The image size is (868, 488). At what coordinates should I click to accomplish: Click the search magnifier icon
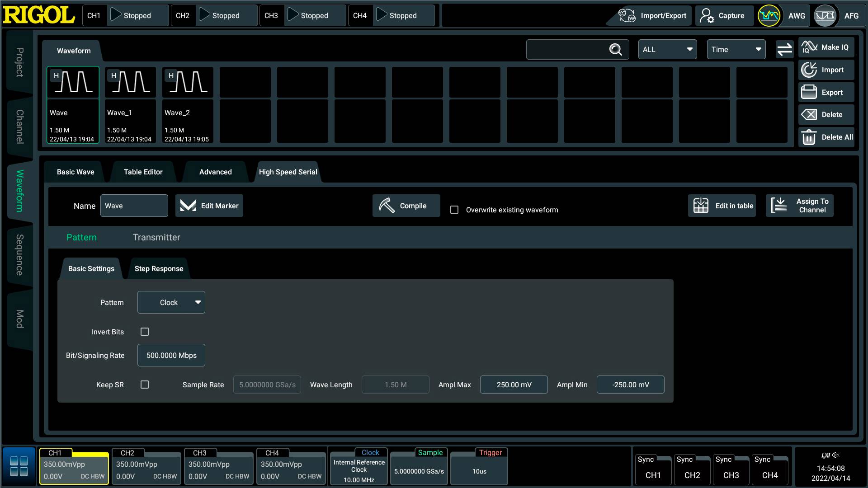pyautogui.click(x=615, y=50)
